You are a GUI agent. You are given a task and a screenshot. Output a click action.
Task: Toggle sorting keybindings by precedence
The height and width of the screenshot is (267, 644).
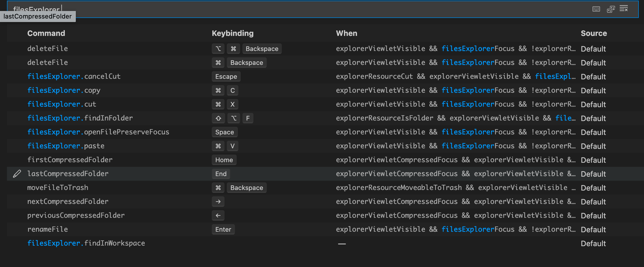[611, 9]
